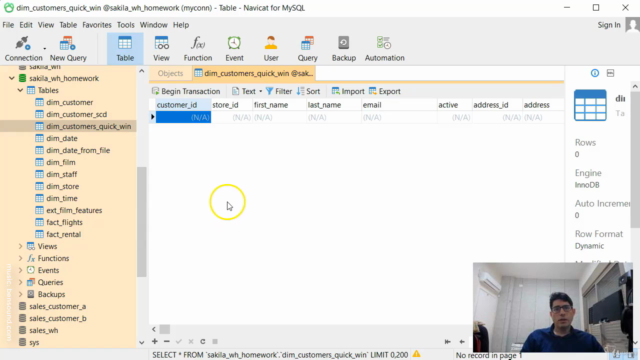Click Begin Transaction
Viewport: 640px width, 360px height.
click(x=186, y=91)
